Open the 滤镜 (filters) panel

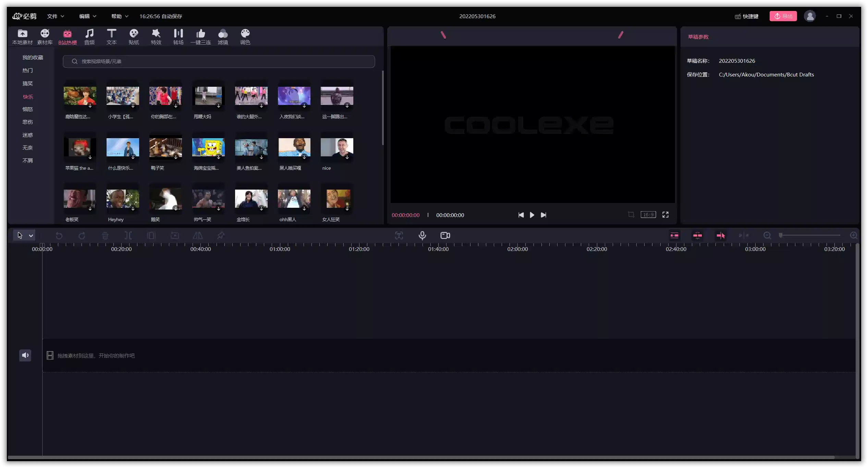pos(223,37)
